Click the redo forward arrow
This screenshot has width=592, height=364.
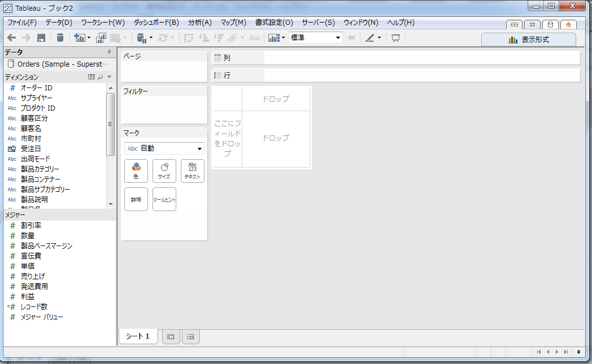coord(26,38)
